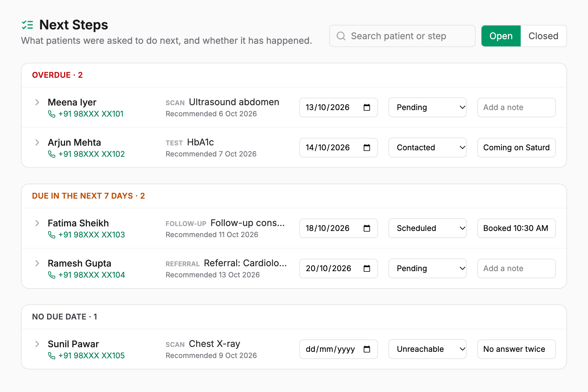Expand Ramesh Gupta's row details
The height and width of the screenshot is (392, 588).
point(37,263)
